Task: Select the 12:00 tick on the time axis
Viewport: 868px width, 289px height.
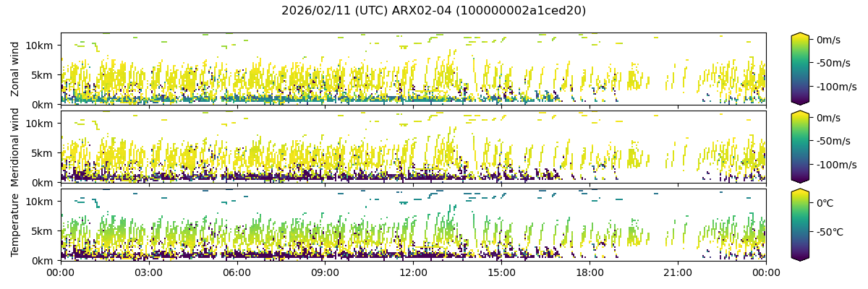Action: tap(414, 272)
